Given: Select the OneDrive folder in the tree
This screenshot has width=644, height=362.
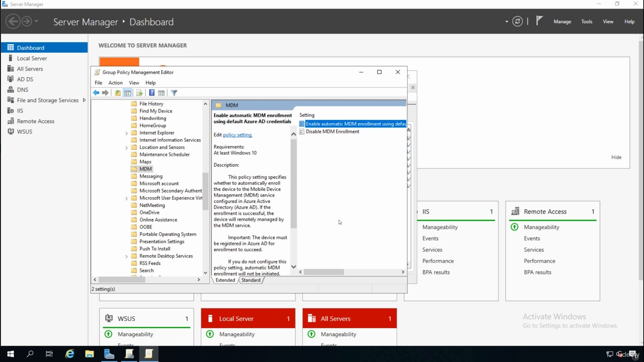Looking at the screenshot, I should click(x=149, y=213).
